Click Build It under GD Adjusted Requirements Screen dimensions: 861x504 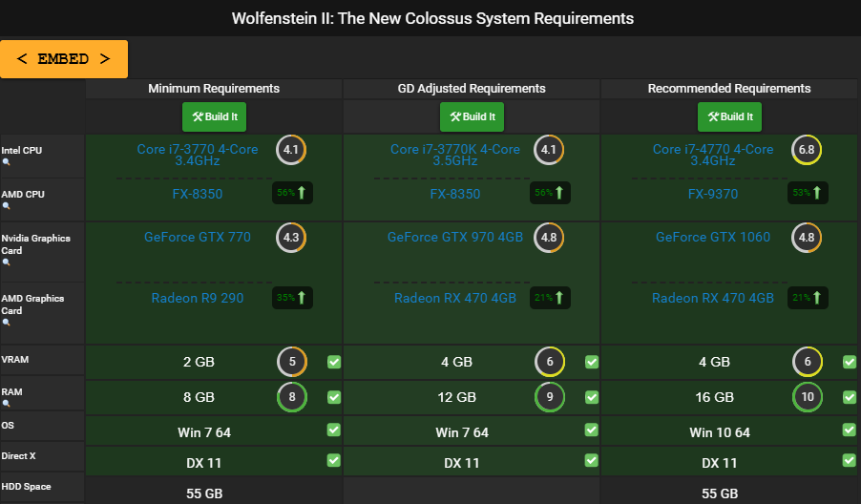coord(472,117)
